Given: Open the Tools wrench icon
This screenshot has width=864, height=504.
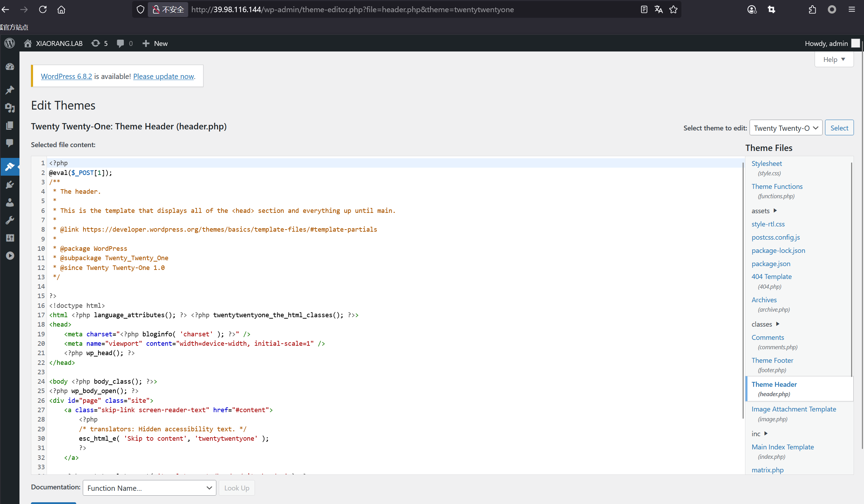Looking at the screenshot, I should (x=10, y=220).
